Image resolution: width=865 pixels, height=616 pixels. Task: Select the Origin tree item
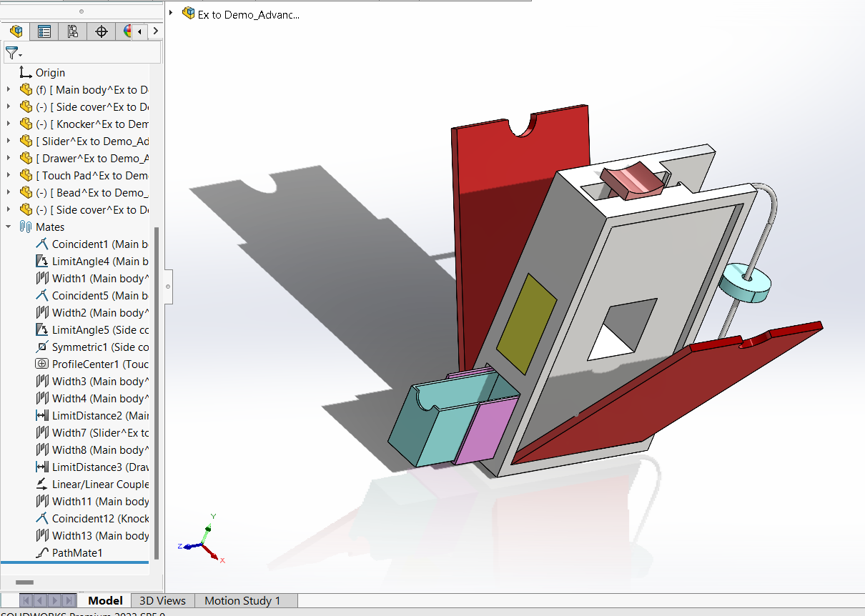coord(42,72)
